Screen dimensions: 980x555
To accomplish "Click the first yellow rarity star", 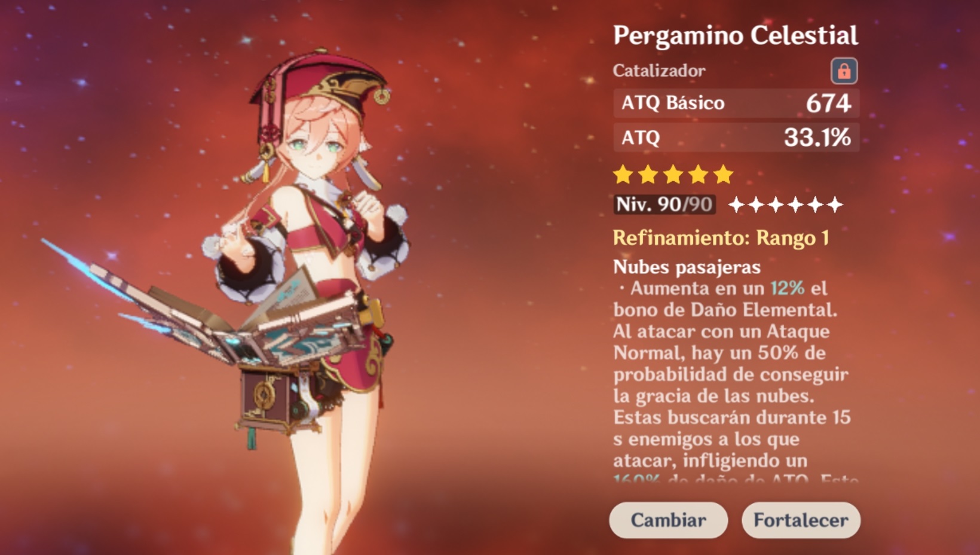I will tap(623, 174).
